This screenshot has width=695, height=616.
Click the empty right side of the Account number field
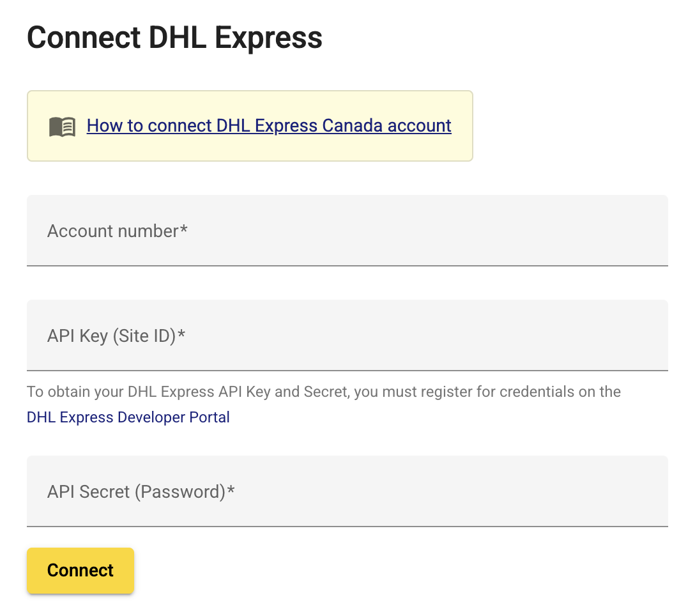(x=487, y=231)
